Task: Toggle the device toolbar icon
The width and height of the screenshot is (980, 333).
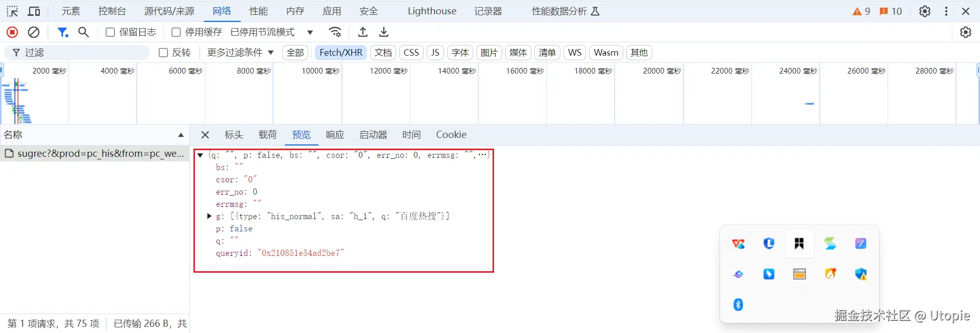Action: pos(34,11)
